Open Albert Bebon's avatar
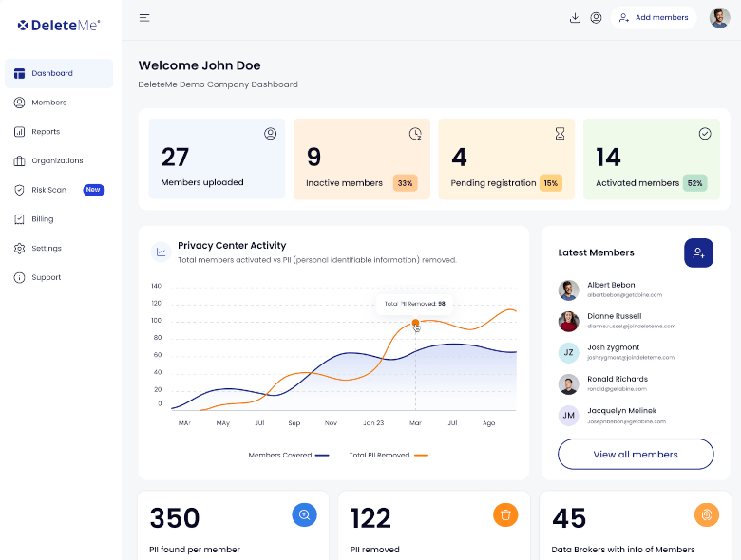741x560 pixels. click(x=568, y=289)
